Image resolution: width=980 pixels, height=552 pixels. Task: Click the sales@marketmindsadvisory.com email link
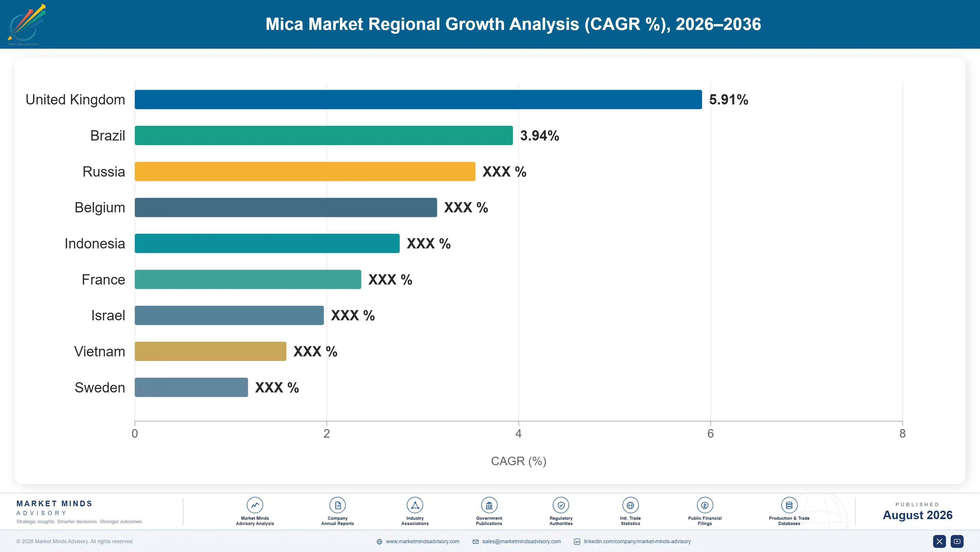(522, 541)
